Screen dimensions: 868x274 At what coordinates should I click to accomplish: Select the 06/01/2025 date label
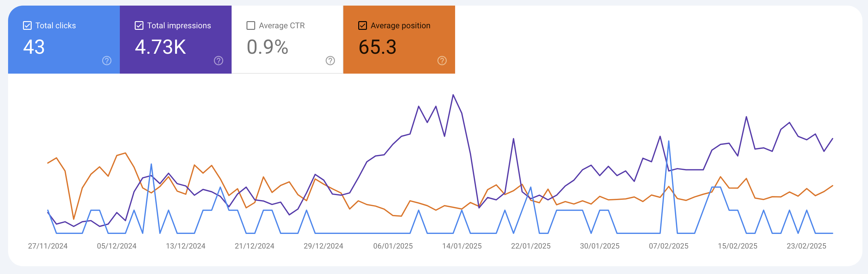(393, 246)
